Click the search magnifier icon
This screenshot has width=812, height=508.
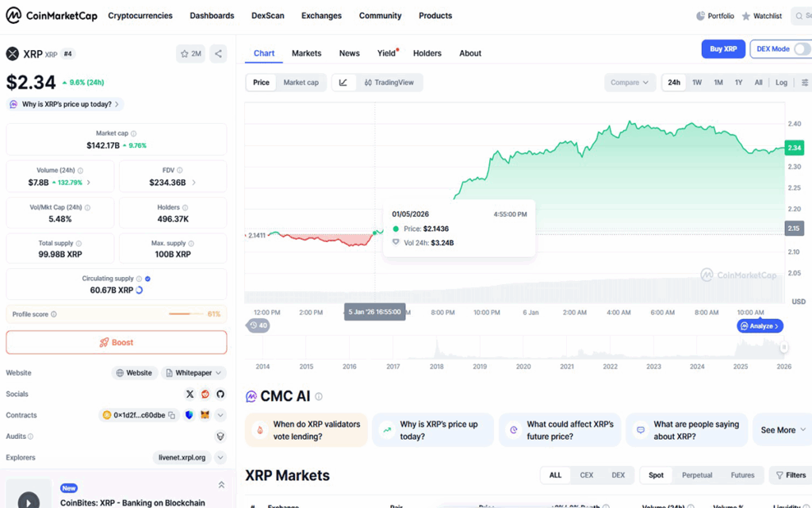tap(799, 16)
